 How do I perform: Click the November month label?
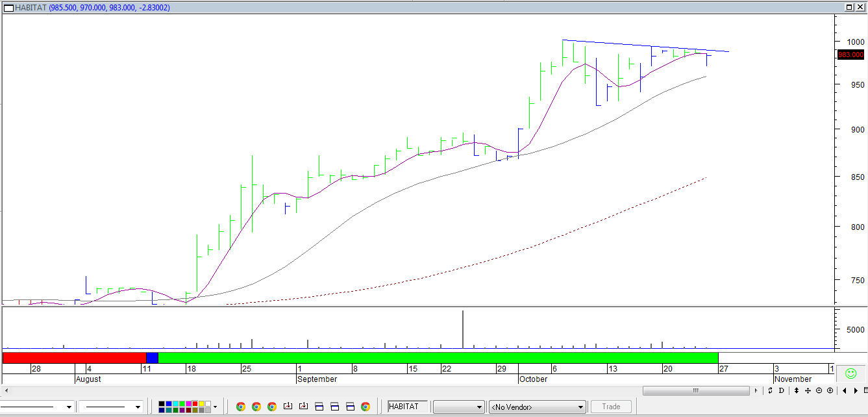pyautogui.click(x=793, y=379)
